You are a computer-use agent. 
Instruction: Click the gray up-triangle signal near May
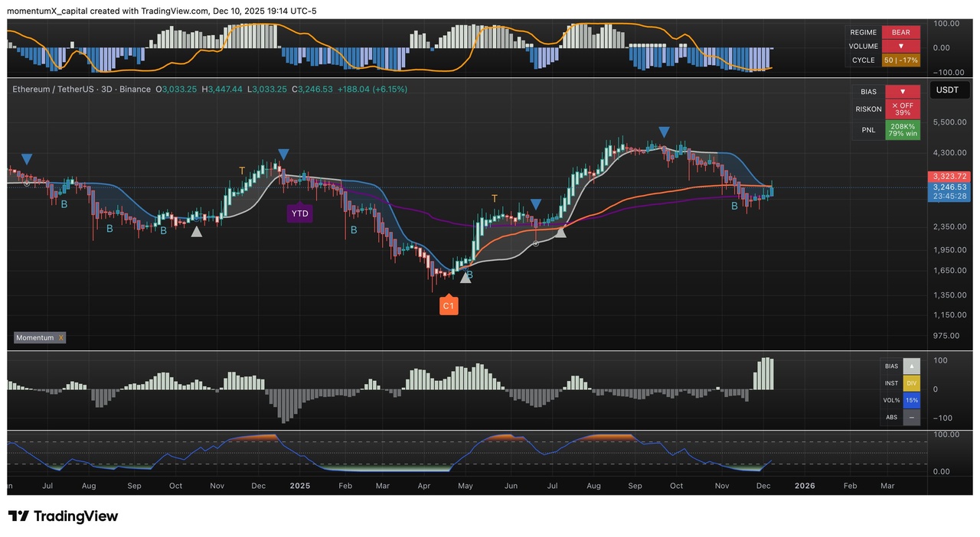[465, 277]
